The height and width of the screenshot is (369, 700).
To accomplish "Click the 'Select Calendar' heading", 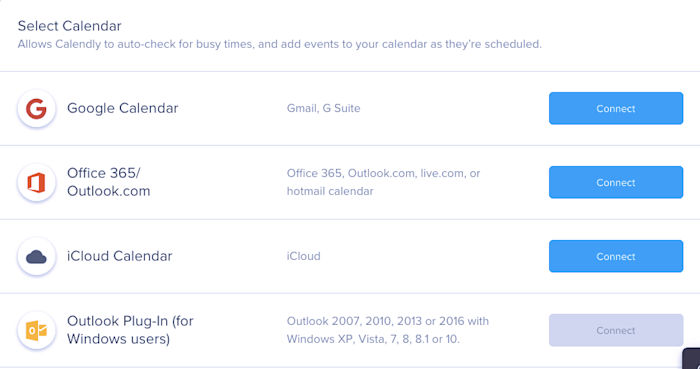I will 70,26.
